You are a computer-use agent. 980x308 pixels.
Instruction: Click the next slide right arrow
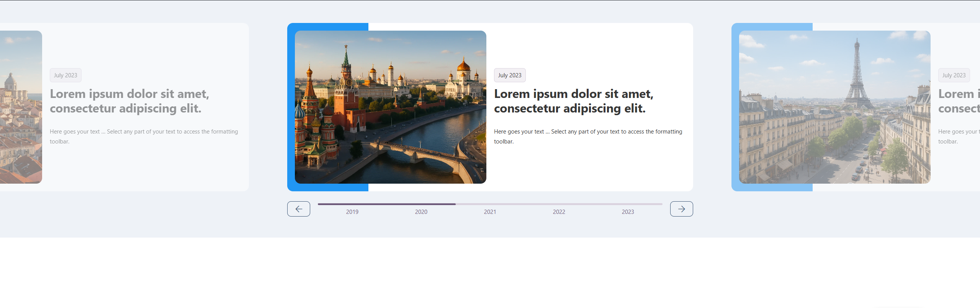(x=681, y=209)
